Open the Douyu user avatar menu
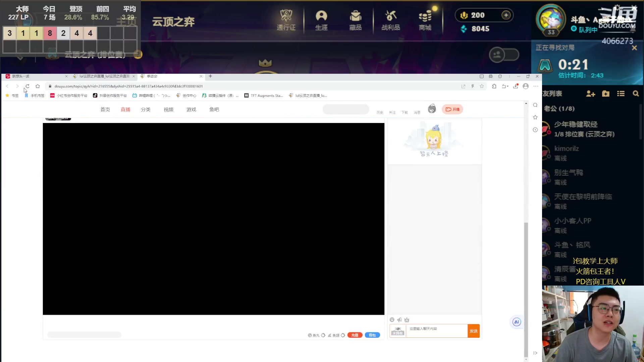 (x=432, y=109)
